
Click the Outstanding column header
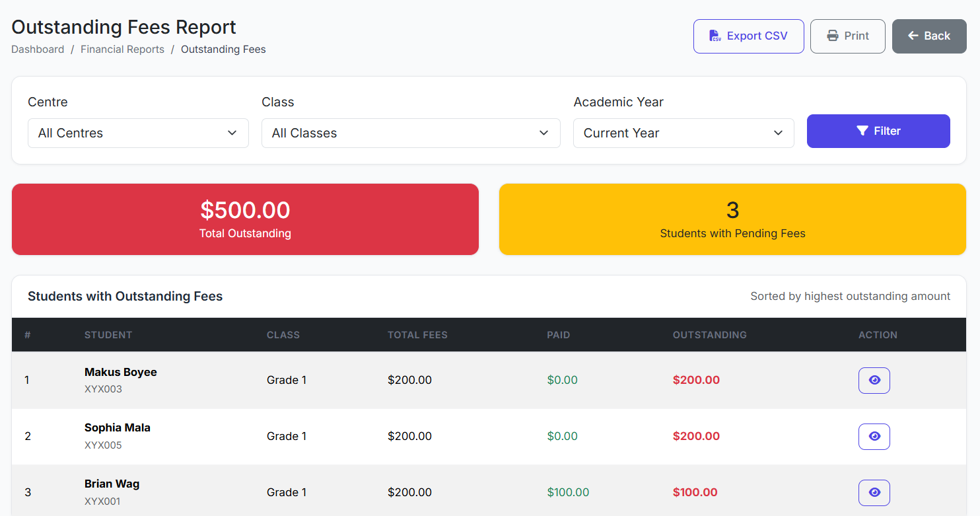(x=709, y=335)
